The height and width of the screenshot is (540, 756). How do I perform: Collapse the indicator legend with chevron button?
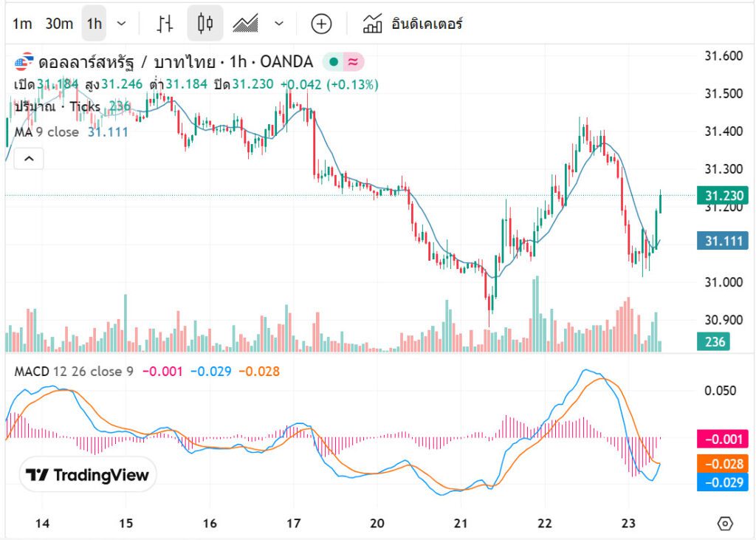[30, 158]
